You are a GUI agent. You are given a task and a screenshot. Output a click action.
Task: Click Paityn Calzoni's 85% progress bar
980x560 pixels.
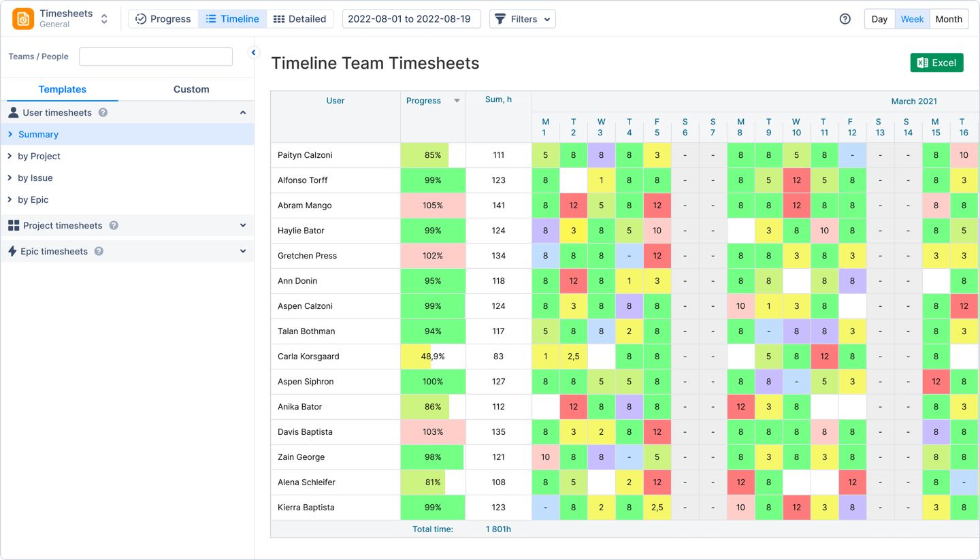pyautogui.click(x=433, y=155)
